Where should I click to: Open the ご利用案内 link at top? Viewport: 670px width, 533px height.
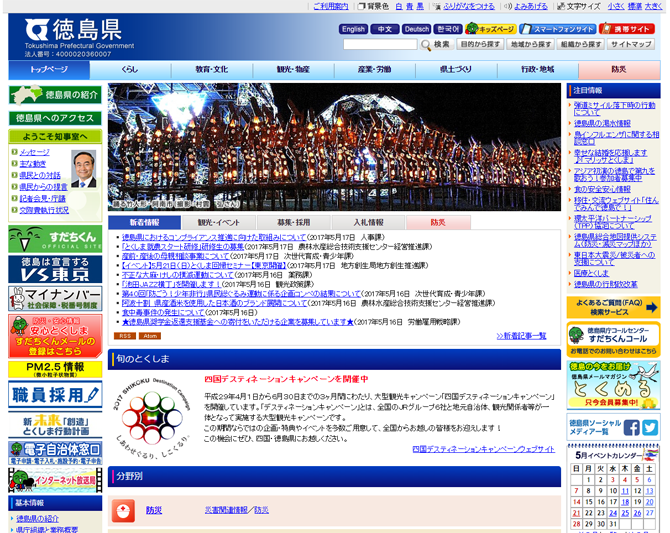(x=331, y=6)
